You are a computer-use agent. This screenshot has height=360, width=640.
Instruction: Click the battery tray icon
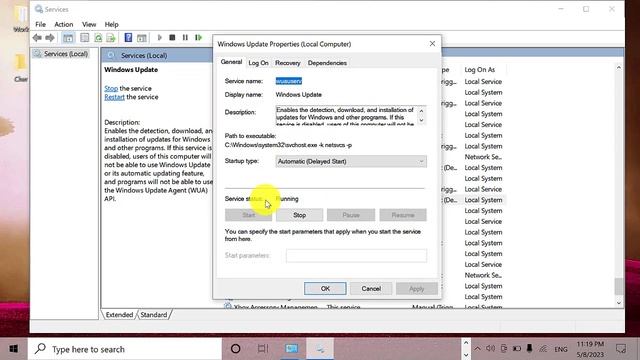point(517,349)
